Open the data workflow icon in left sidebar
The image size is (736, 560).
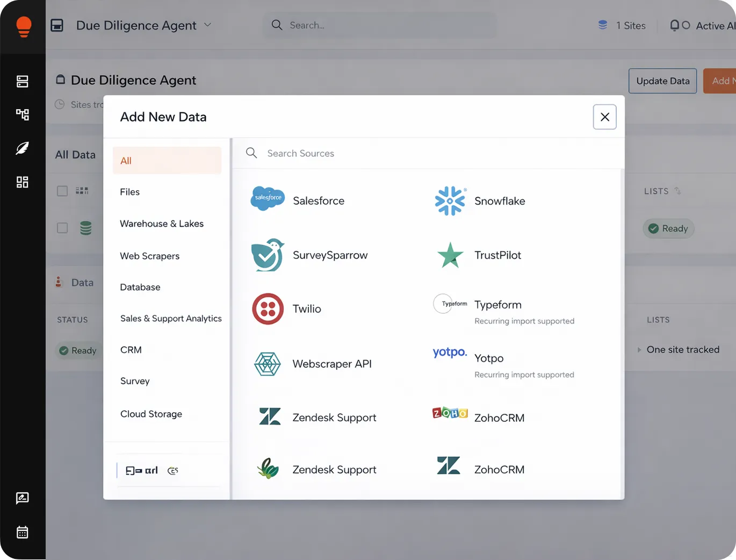click(x=22, y=114)
